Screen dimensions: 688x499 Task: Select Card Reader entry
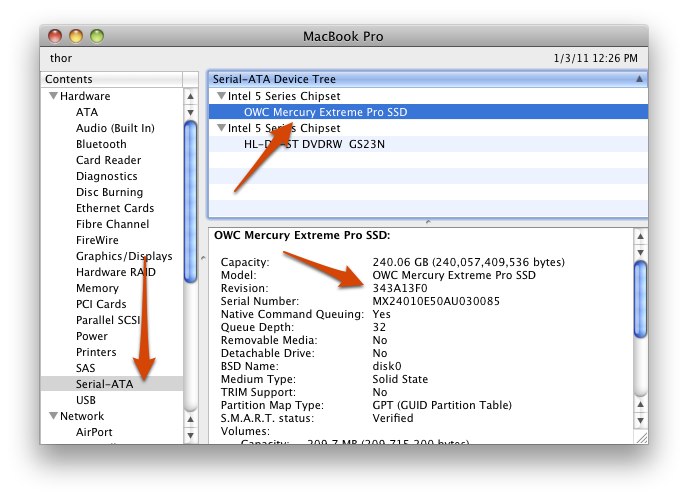(108, 160)
